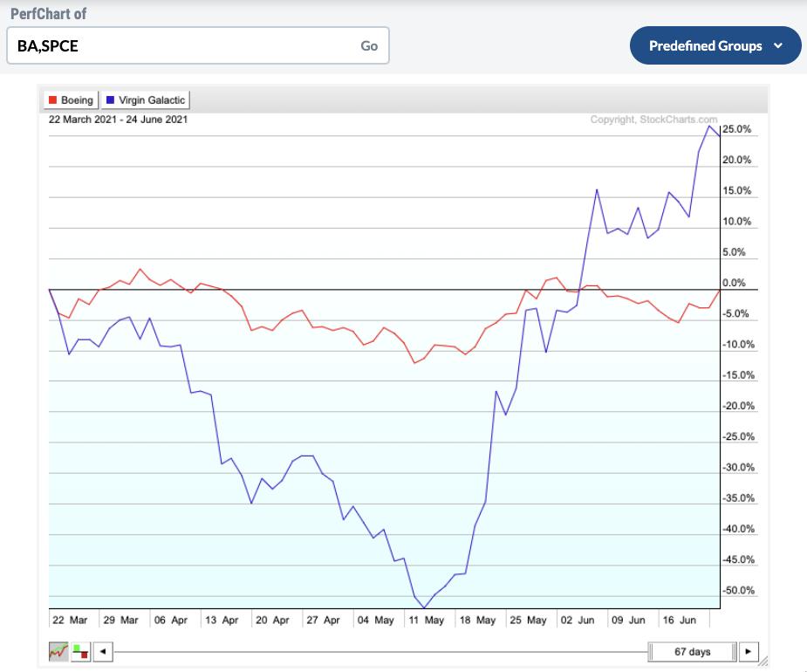Image resolution: width=807 pixels, height=672 pixels.
Task: Click the left grip edge of the 67 days handle
Action: click(653, 651)
